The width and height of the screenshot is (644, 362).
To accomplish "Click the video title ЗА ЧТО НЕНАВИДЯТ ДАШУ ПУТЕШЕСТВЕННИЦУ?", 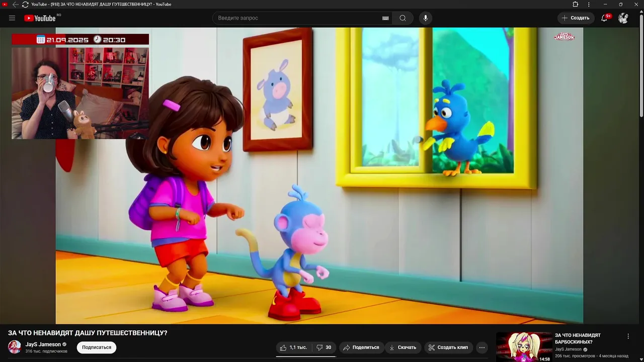I will 88,333.
